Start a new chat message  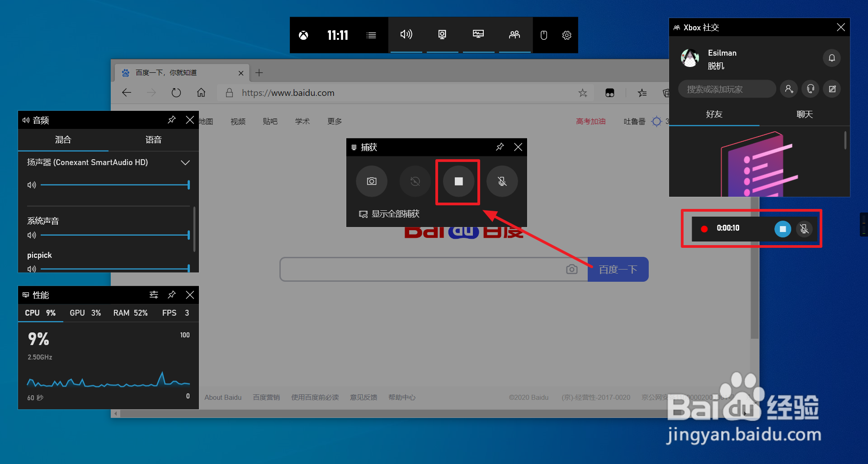pos(832,89)
